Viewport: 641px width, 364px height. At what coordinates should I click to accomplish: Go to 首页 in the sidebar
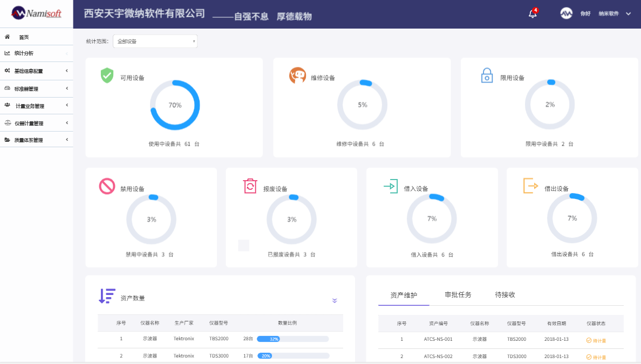tap(24, 37)
